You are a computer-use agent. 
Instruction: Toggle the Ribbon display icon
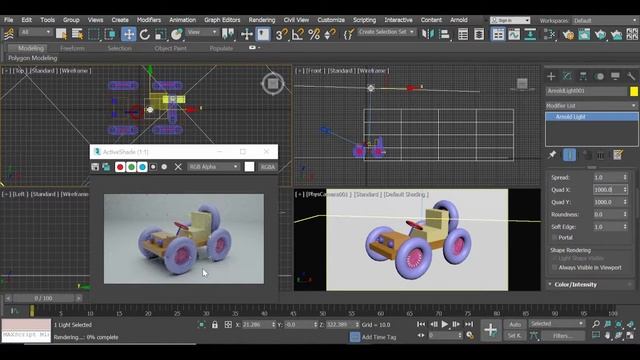tap(498, 34)
